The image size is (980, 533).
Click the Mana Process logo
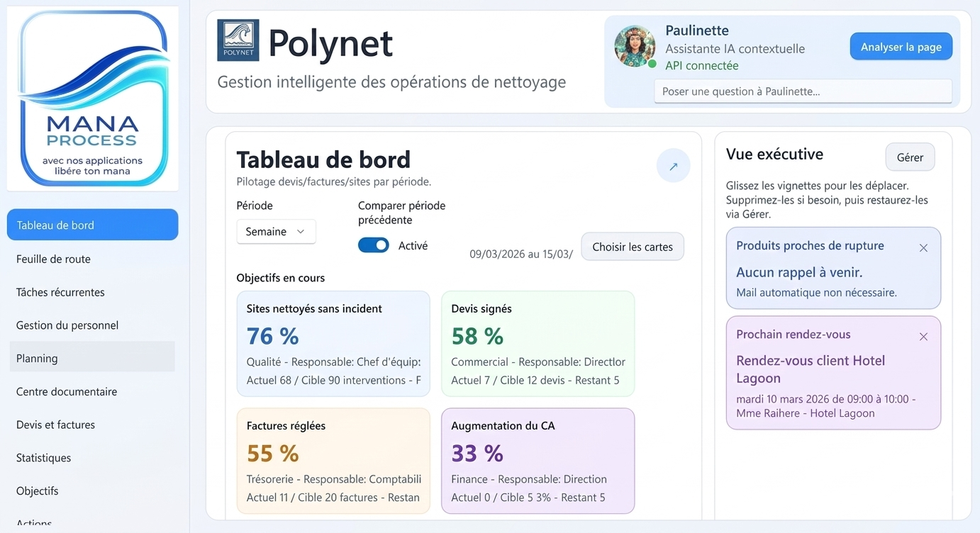(x=92, y=99)
